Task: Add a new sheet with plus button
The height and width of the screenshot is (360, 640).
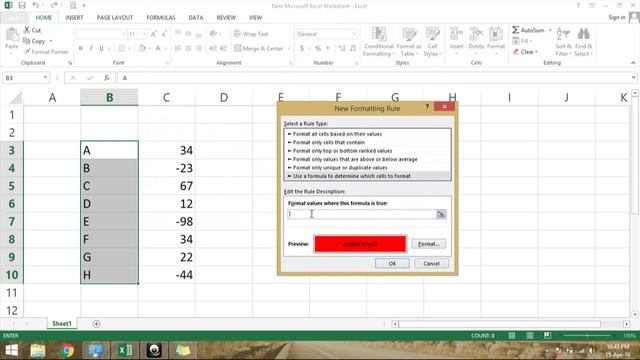Action: tap(96, 324)
